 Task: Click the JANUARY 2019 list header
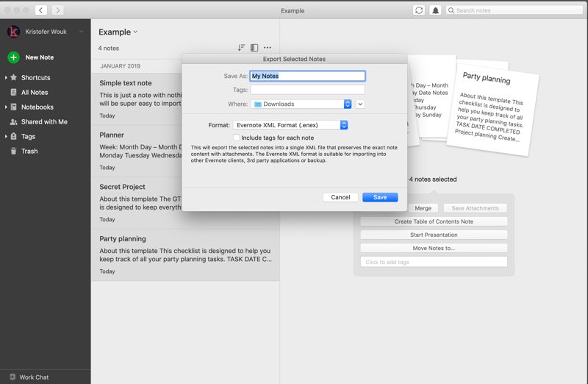coord(120,66)
